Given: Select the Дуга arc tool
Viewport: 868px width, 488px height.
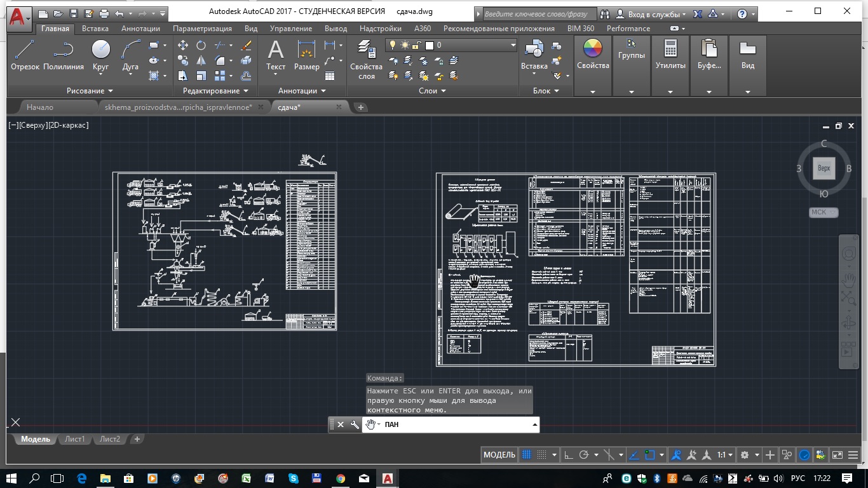Looking at the screenshot, I should pyautogui.click(x=130, y=55).
